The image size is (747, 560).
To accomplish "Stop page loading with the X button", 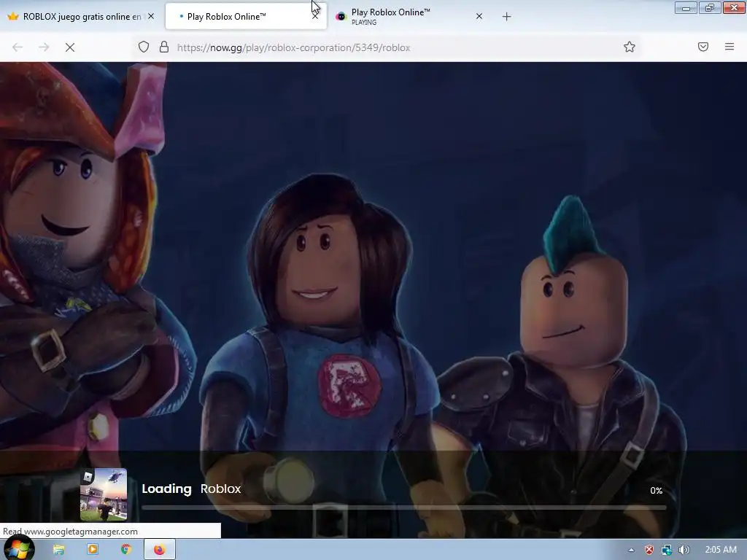I will 70,47.
